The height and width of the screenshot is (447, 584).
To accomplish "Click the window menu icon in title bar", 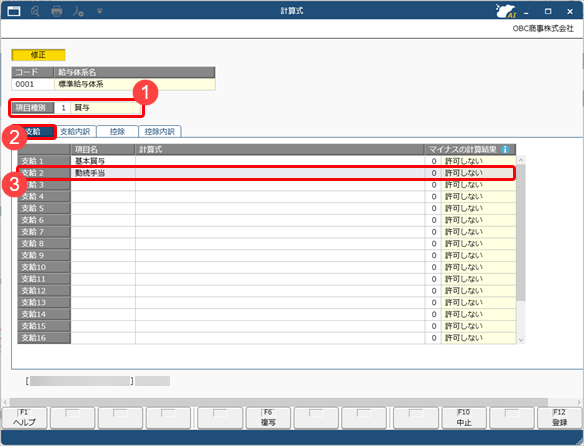I will [x=14, y=11].
